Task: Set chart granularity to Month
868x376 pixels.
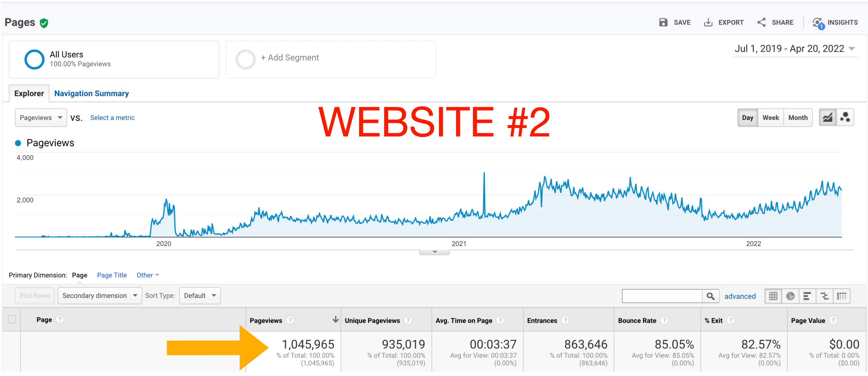Action: [797, 117]
